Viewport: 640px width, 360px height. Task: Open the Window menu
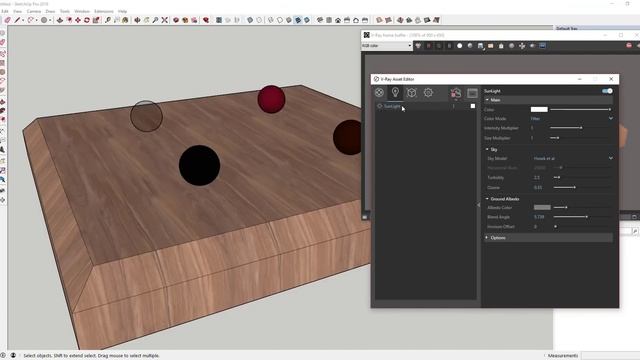pyautogui.click(x=82, y=11)
